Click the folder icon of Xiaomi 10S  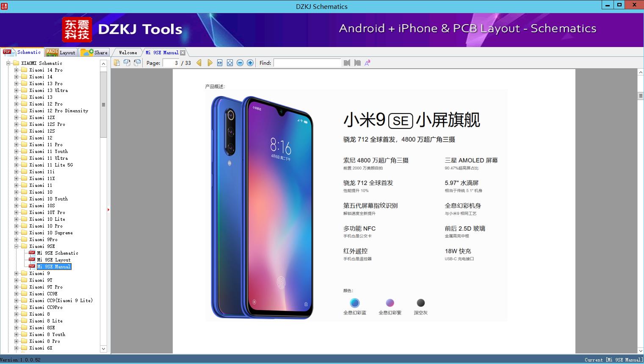[x=24, y=206]
